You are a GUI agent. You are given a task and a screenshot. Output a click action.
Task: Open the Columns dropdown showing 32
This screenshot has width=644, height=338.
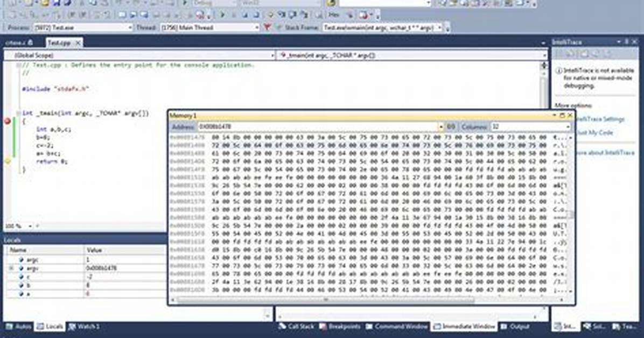pos(530,126)
